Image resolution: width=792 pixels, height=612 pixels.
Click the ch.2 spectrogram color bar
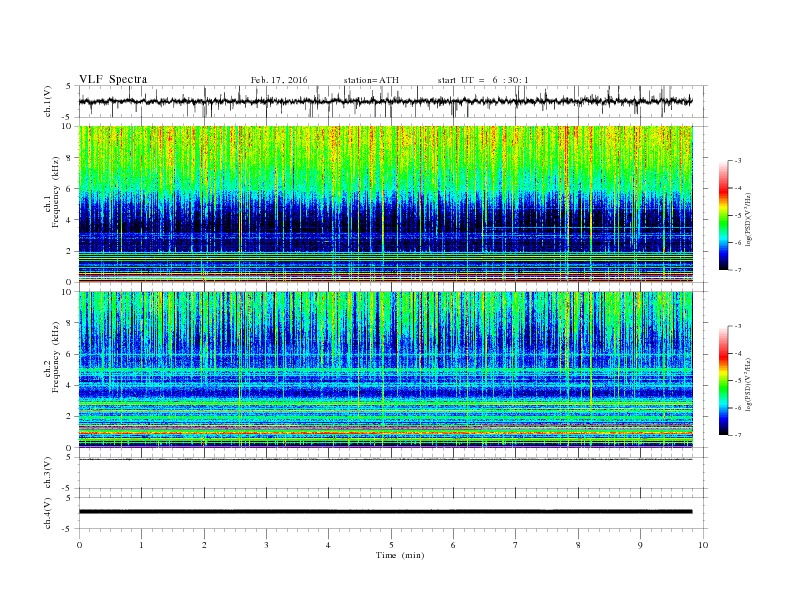pyautogui.click(x=723, y=381)
